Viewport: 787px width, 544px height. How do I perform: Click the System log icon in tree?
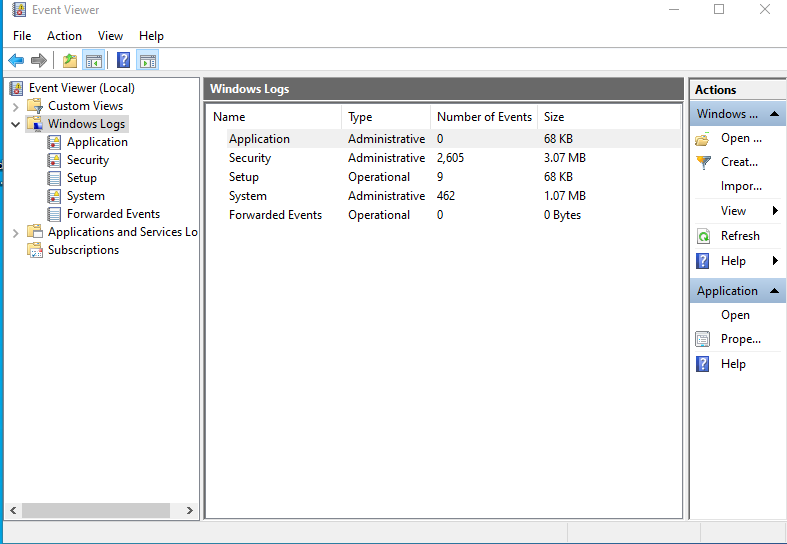54,196
